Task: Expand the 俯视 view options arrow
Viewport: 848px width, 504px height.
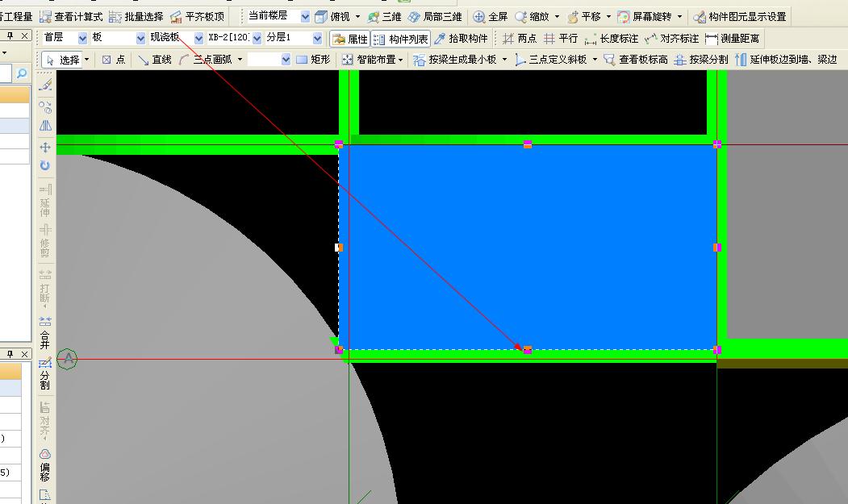Action: [357, 17]
